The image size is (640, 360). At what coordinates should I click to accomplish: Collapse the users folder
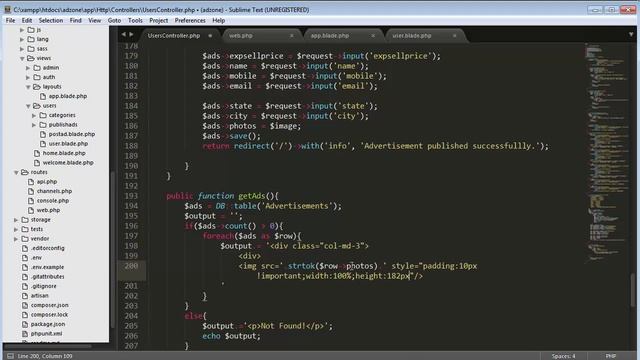(x=28, y=106)
